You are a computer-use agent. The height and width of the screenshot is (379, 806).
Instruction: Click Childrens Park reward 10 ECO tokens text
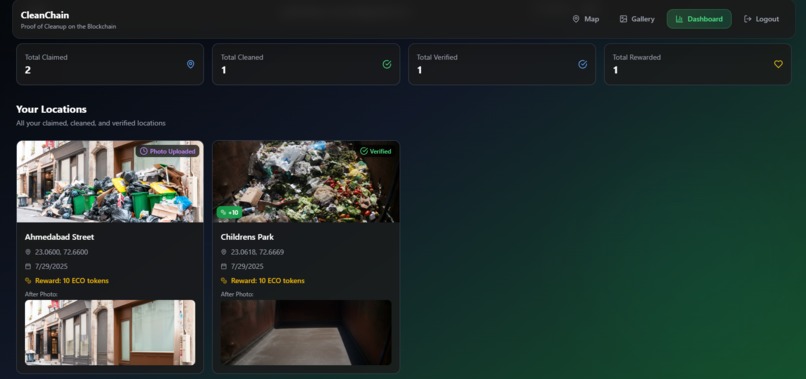[268, 281]
